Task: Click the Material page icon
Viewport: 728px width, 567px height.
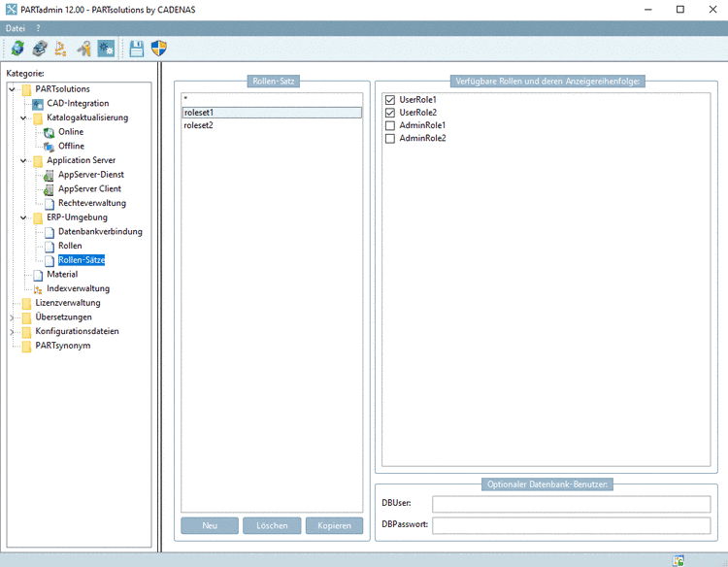Action: click(38, 275)
